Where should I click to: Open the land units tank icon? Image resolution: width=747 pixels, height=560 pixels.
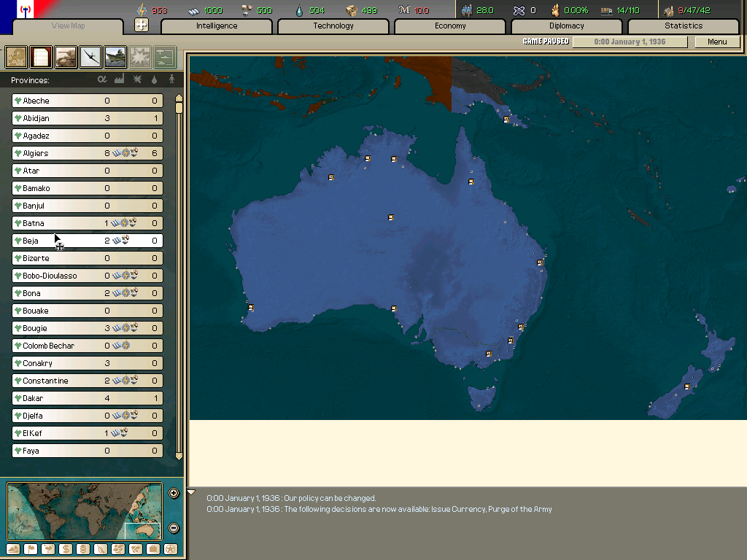tap(66, 56)
